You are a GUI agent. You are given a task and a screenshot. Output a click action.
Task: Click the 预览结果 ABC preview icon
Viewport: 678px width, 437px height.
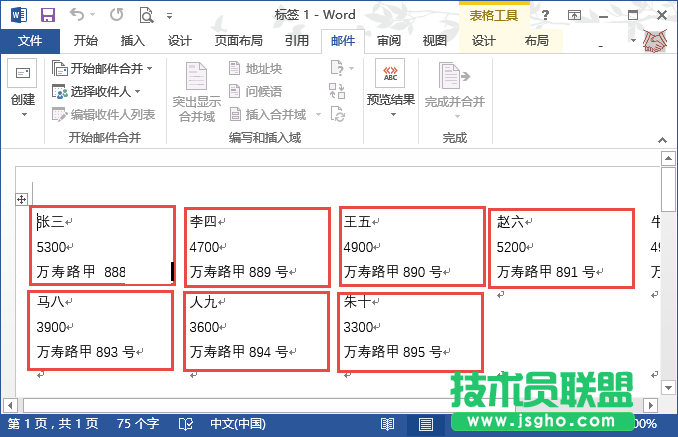390,74
